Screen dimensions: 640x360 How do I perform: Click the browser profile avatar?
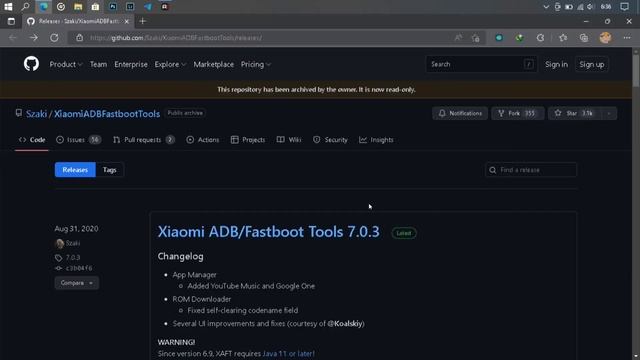click(605, 38)
